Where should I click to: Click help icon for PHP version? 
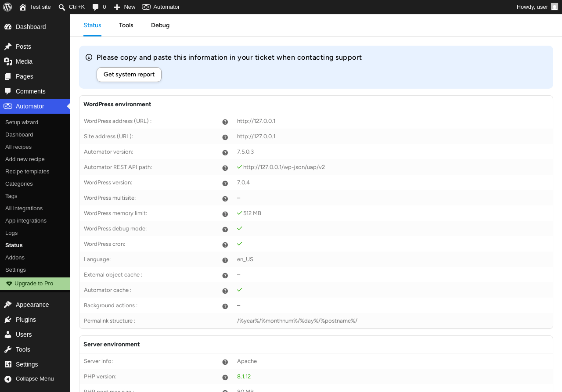[x=225, y=378]
